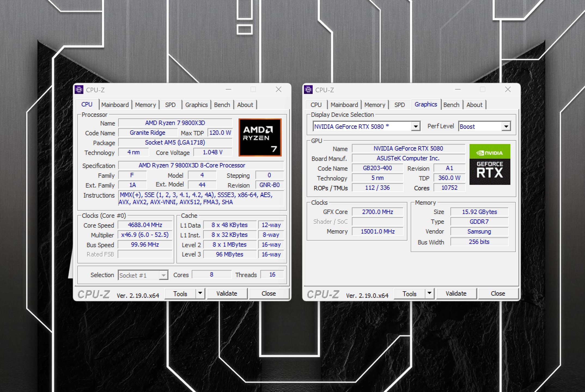
Task: Click L1 Data value 8 x 48 KBytes
Action: pos(230,225)
